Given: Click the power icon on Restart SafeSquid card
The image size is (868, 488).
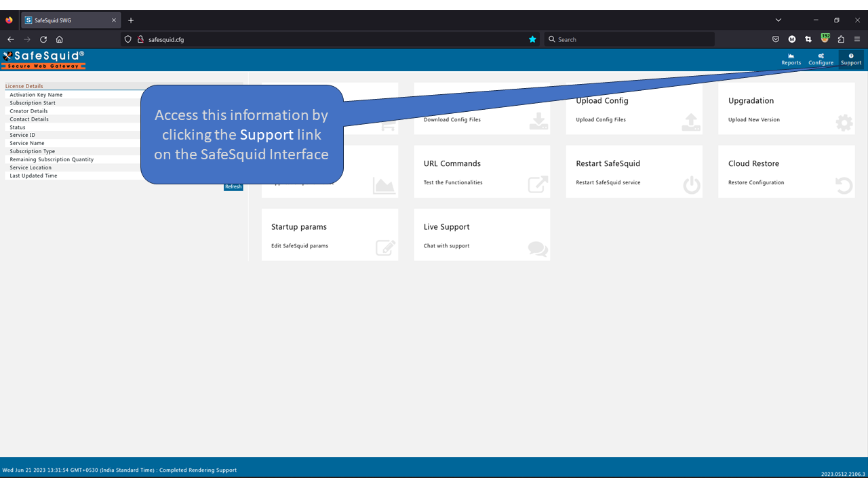Looking at the screenshot, I should pos(692,185).
